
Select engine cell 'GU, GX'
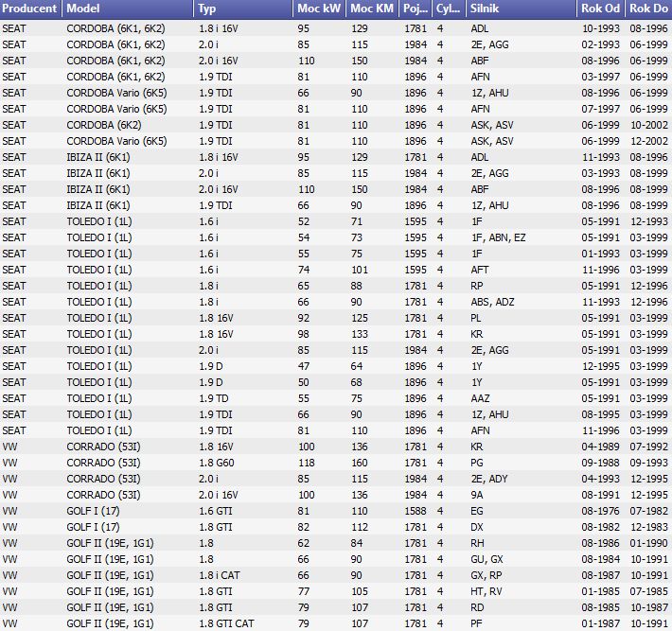click(486, 559)
